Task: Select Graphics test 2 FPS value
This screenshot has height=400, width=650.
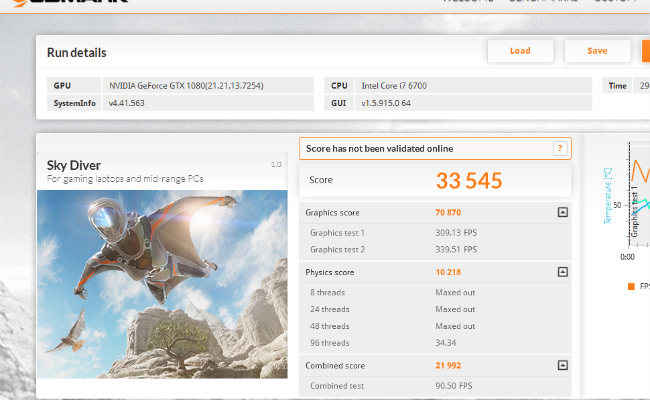Action: pyautogui.click(x=456, y=250)
